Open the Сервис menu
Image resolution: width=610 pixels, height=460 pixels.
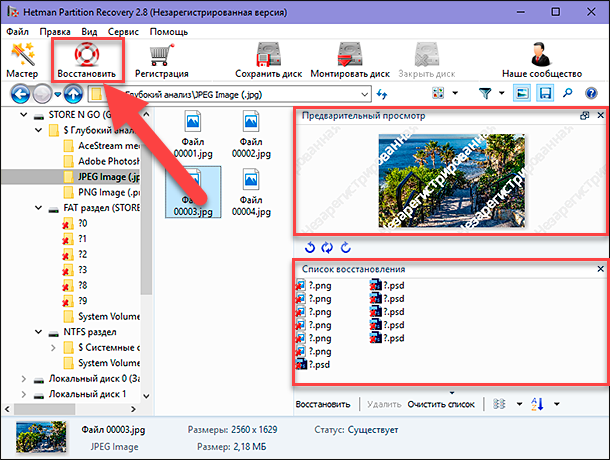123,32
